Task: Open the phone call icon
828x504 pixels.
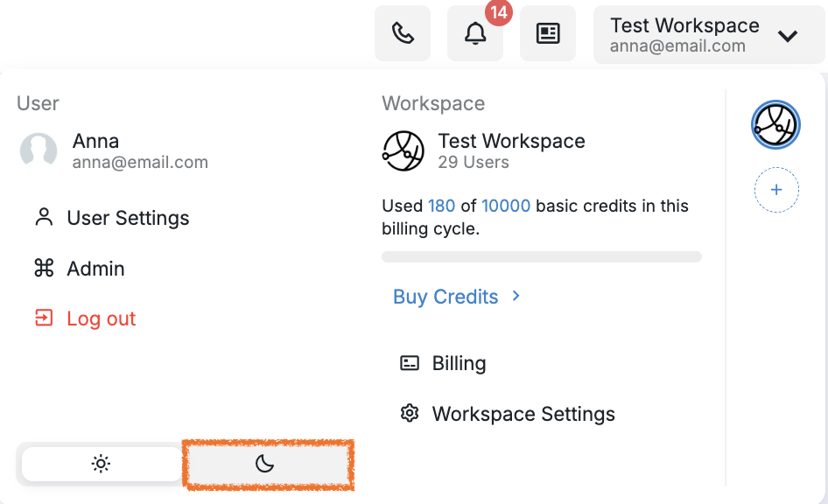Action: [403, 33]
